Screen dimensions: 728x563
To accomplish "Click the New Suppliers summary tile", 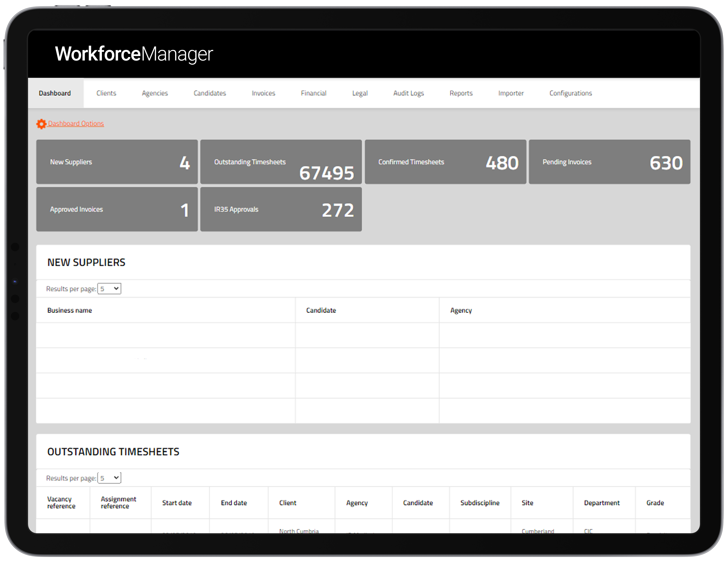I will 117,162.
